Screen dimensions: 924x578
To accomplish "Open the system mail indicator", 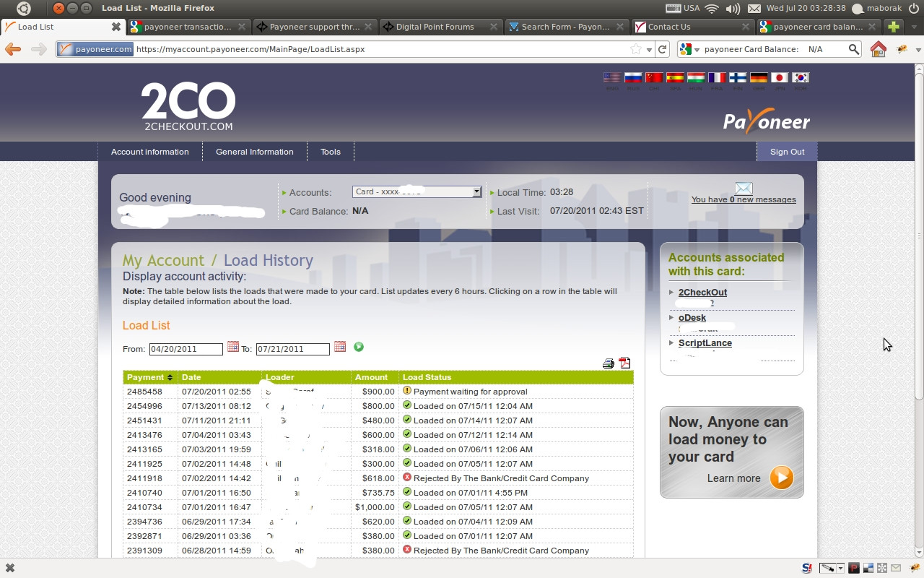I will point(754,9).
